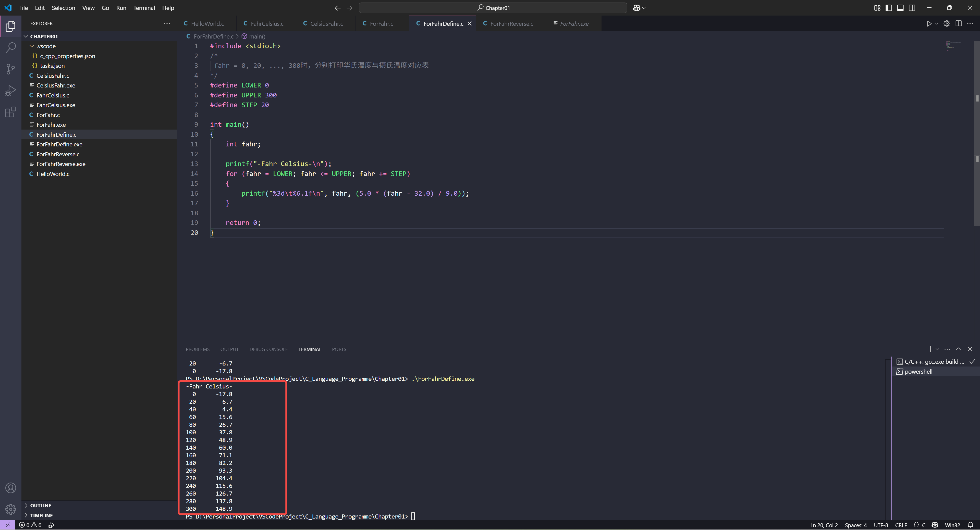Image resolution: width=980 pixels, height=530 pixels.
Task: Open the Terminal menu
Action: click(144, 8)
